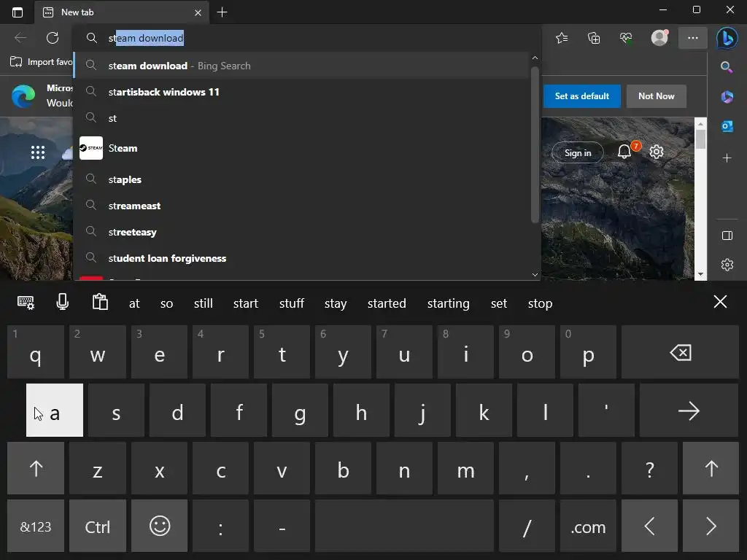Choose word prediction 'still'
This screenshot has width=747, height=560.
click(x=203, y=303)
